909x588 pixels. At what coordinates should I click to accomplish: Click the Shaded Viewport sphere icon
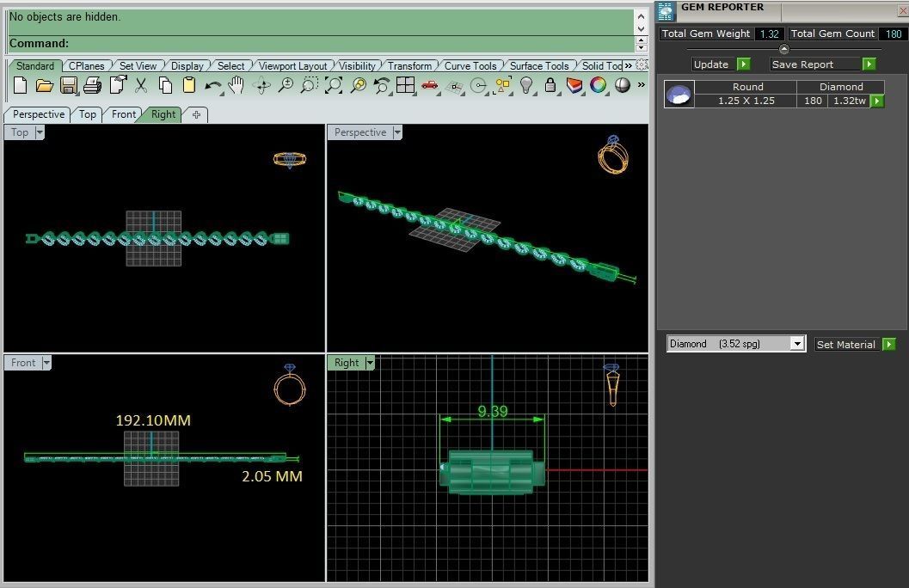point(622,86)
